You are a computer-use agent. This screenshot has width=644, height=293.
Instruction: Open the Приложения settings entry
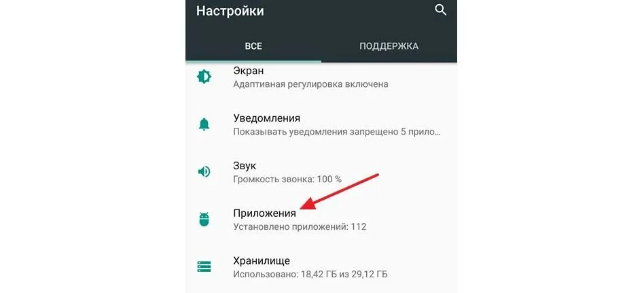pyautogui.click(x=321, y=220)
